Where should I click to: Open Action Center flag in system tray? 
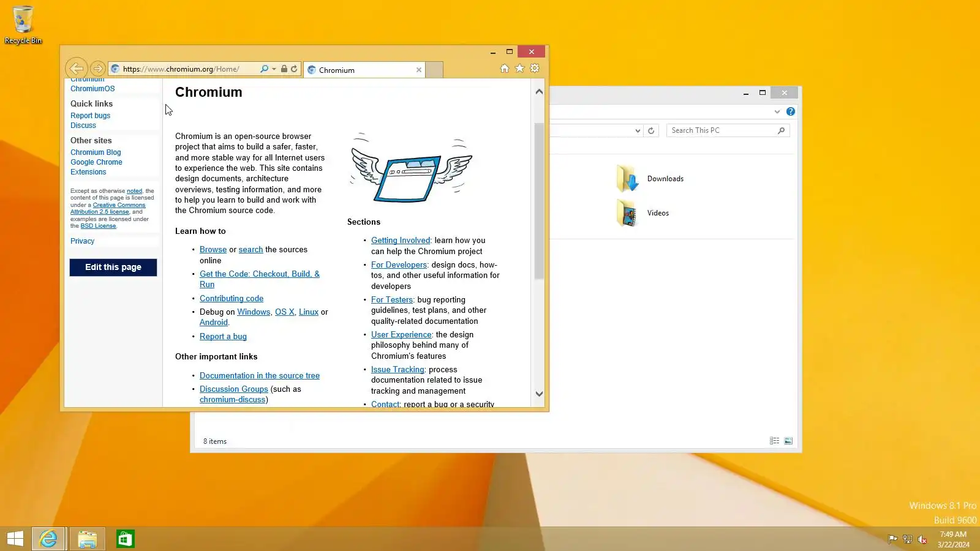(x=893, y=539)
